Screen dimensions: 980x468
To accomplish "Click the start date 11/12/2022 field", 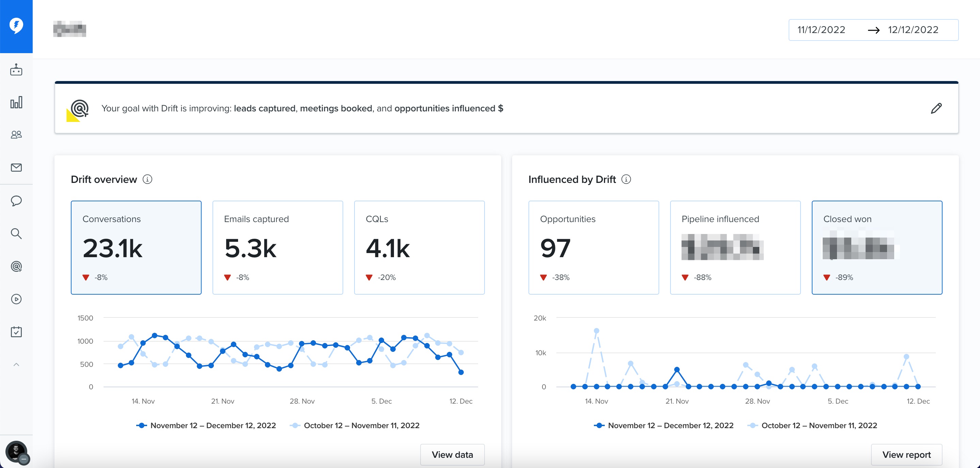I will point(821,30).
